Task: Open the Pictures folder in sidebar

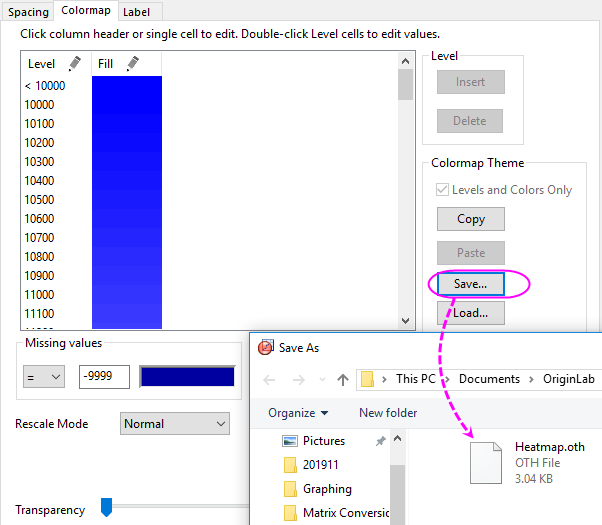Action: 324,441
